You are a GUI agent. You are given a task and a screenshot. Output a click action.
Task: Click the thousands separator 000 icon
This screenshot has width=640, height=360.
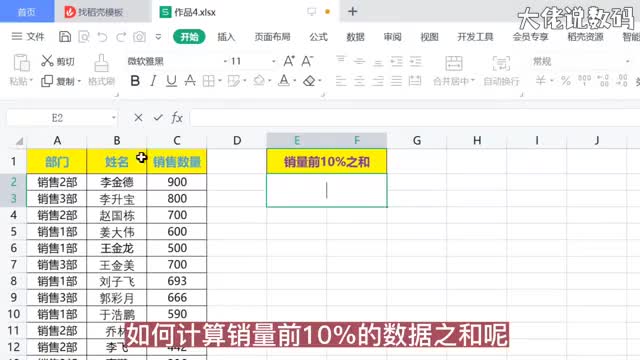point(584,80)
